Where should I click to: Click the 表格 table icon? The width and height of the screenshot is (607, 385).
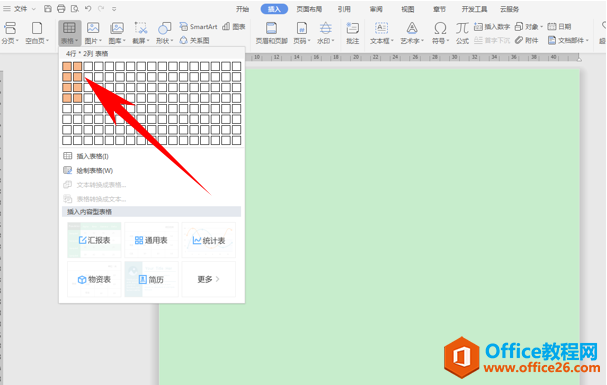[x=69, y=28]
